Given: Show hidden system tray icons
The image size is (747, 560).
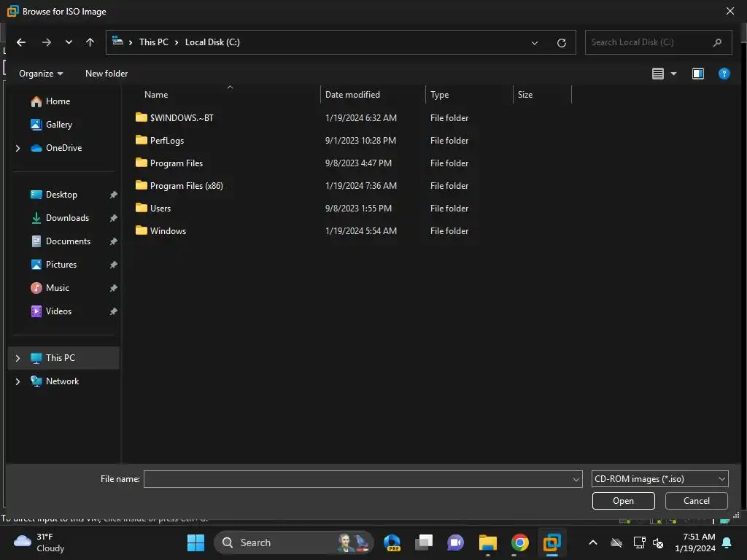Looking at the screenshot, I should pyautogui.click(x=592, y=542).
